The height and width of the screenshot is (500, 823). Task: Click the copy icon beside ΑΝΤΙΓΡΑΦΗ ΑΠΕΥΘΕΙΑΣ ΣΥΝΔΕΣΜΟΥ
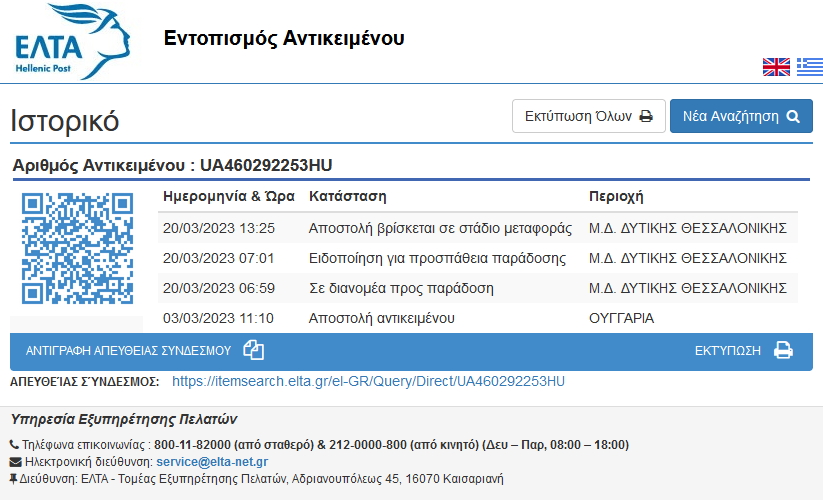(254, 350)
